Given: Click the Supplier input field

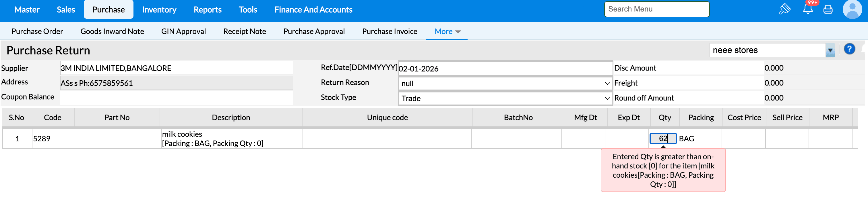Looking at the screenshot, I should (x=176, y=68).
